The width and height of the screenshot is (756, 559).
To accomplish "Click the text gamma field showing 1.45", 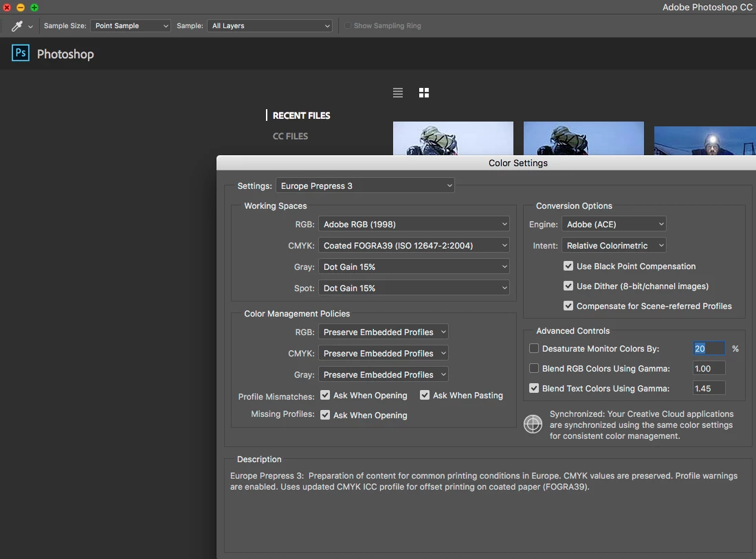I will [x=709, y=388].
